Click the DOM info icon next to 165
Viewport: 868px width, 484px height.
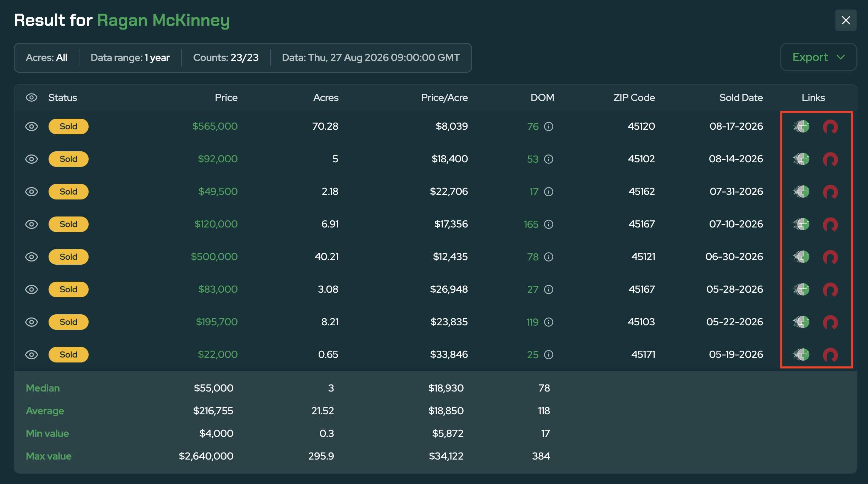click(549, 224)
